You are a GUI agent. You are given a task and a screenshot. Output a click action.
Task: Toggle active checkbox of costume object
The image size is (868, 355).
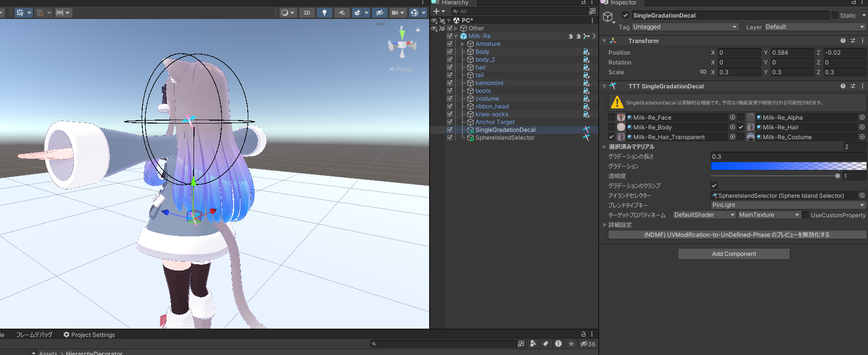450,99
